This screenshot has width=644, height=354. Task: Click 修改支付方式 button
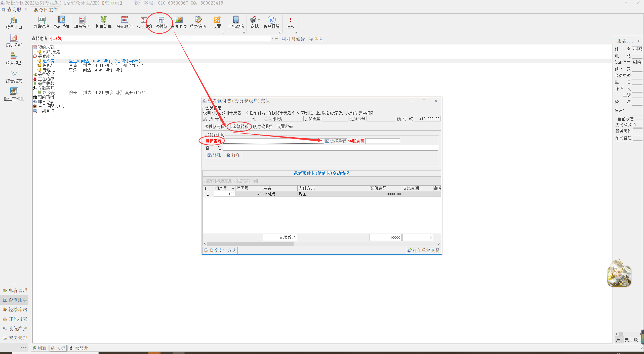click(x=220, y=250)
